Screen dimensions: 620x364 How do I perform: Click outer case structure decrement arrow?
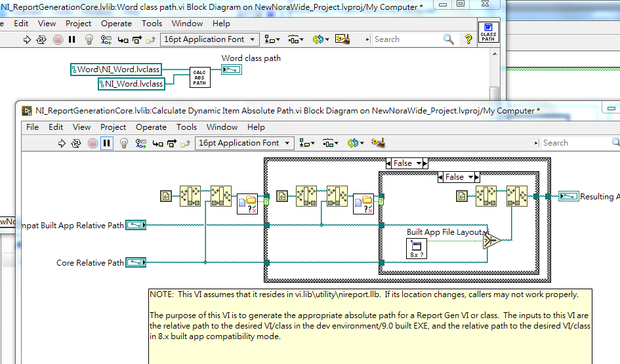pos(388,163)
